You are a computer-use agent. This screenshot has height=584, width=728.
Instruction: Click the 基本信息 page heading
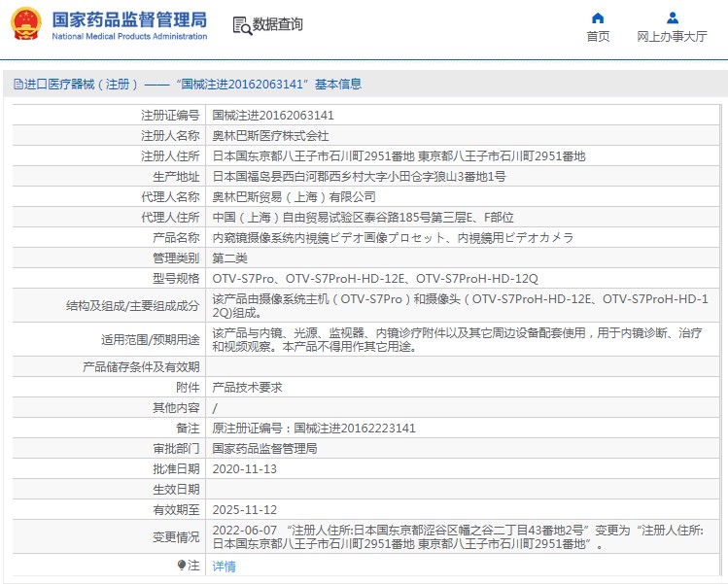point(338,84)
